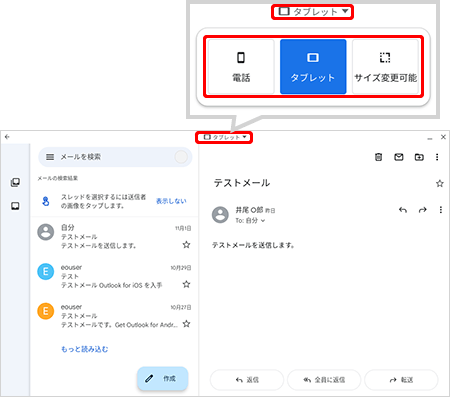This screenshot has height=397, width=450.
Task: Select the サイズ変更可能 resizable option
Action: [x=385, y=67]
